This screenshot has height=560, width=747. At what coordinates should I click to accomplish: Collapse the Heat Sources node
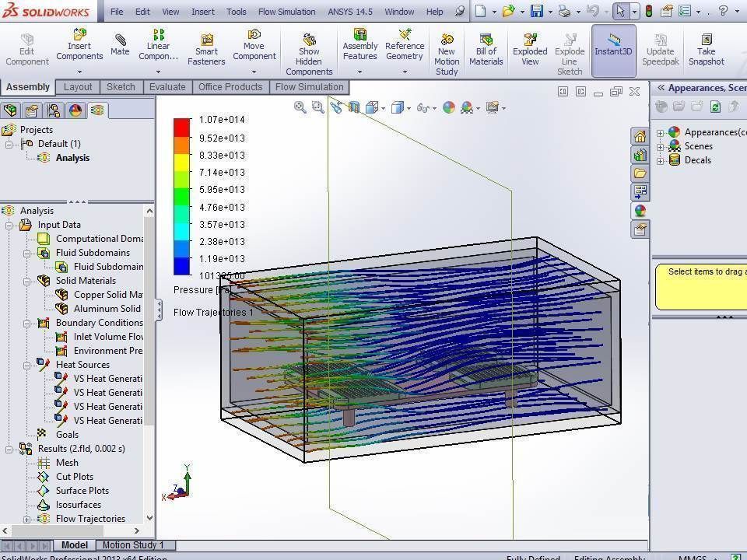27,366
